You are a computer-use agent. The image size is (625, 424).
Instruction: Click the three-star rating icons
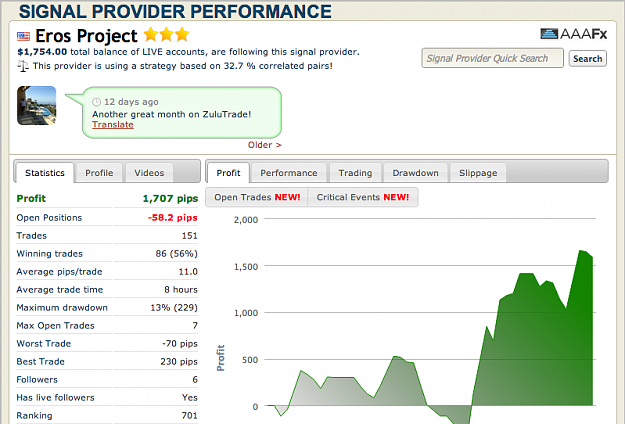pyautogui.click(x=166, y=35)
